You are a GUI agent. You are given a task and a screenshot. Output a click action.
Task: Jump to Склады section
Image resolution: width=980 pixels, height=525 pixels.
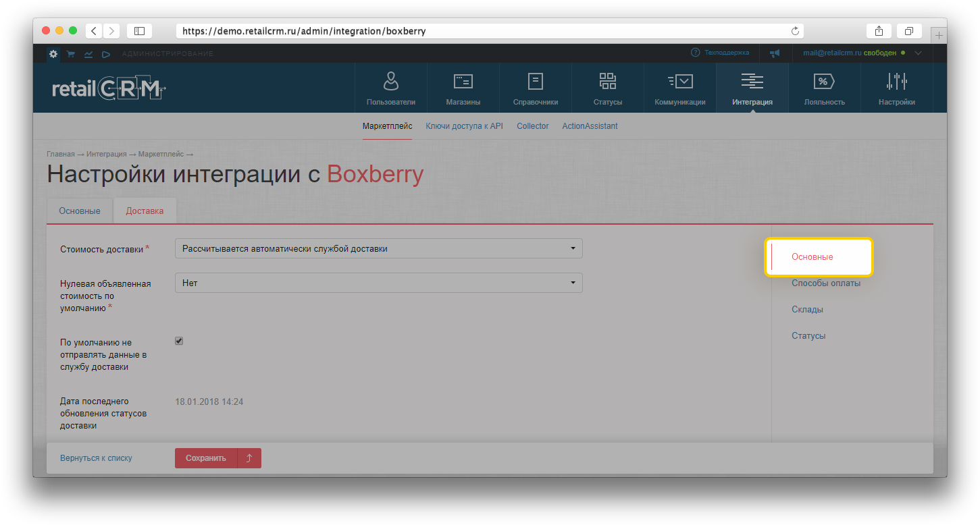pos(807,310)
